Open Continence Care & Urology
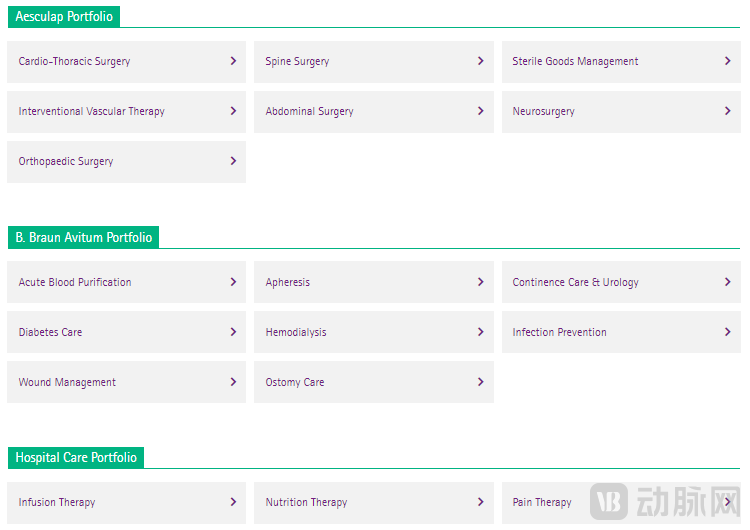Image resolution: width=750 pixels, height=530 pixels. (575, 283)
